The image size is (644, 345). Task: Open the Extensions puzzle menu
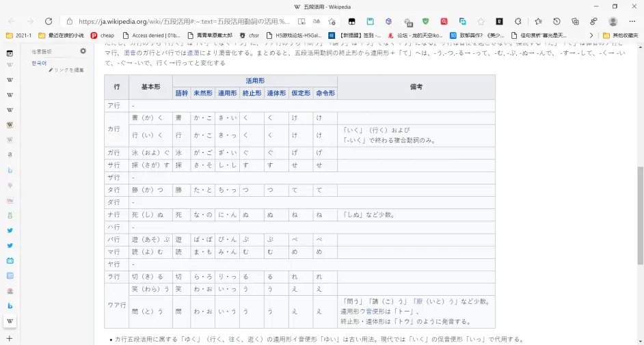(518, 21)
